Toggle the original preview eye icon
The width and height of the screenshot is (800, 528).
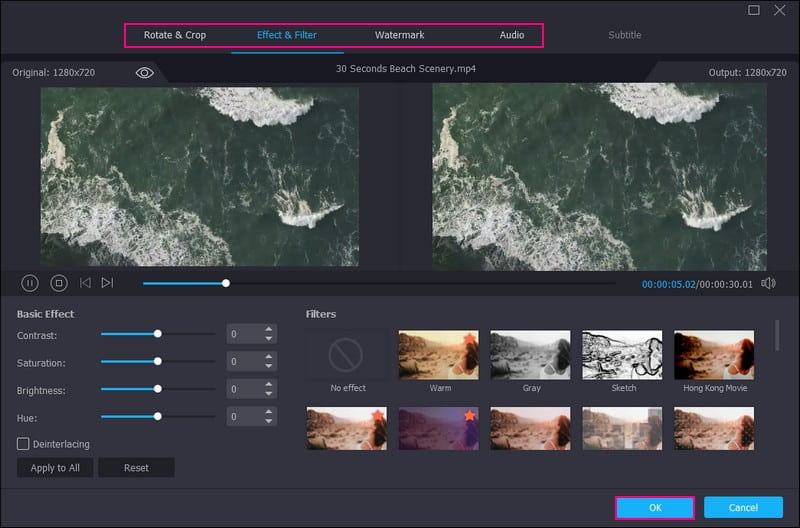point(145,73)
